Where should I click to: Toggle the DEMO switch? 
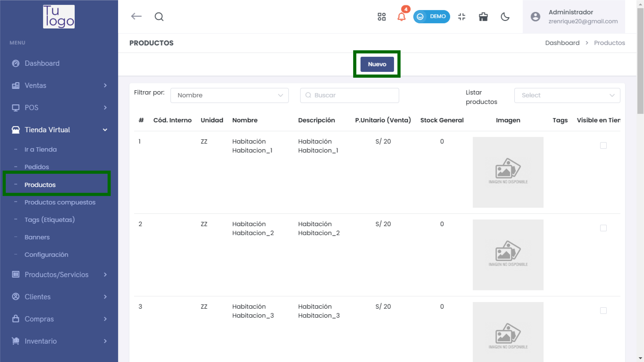click(x=431, y=17)
